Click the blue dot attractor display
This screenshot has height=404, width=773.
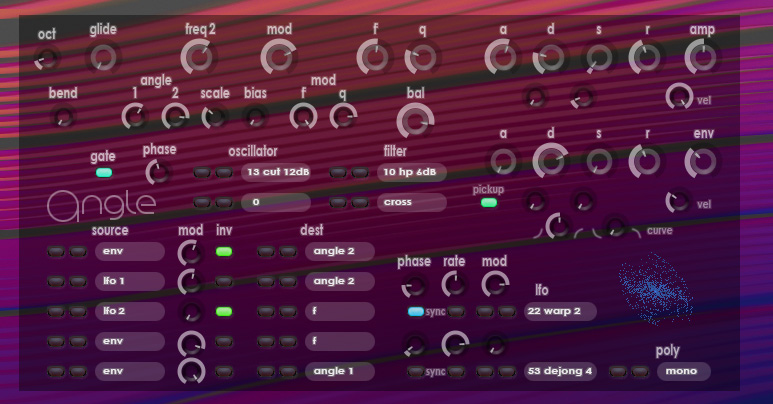tap(656, 289)
